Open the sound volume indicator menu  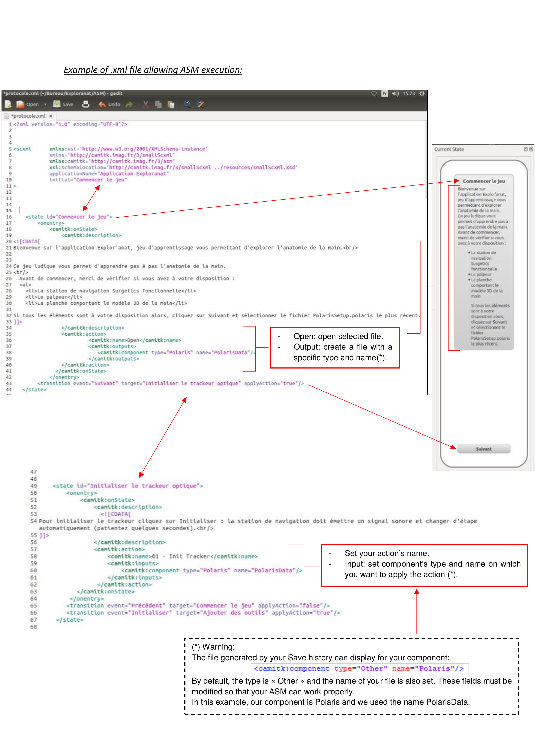pyautogui.click(x=395, y=94)
